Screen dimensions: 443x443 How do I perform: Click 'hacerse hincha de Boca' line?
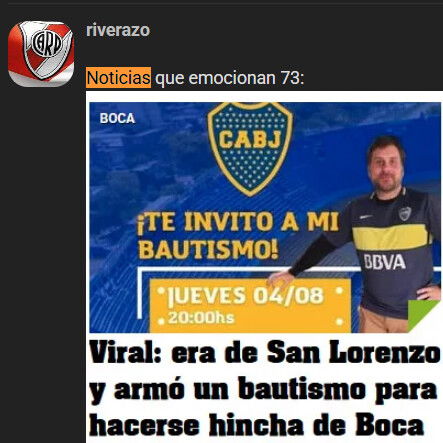tap(256, 425)
